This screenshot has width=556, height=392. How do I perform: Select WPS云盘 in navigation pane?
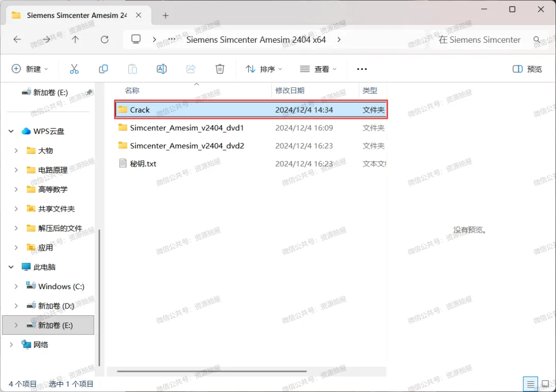48,131
